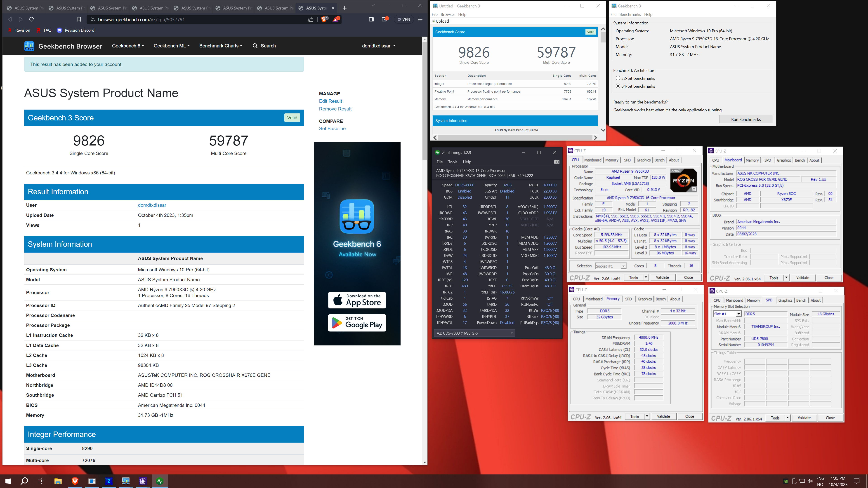Click the Revision Discord bookmark
Image resolution: width=868 pixels, height=488 pixels.
click(75, 30)
